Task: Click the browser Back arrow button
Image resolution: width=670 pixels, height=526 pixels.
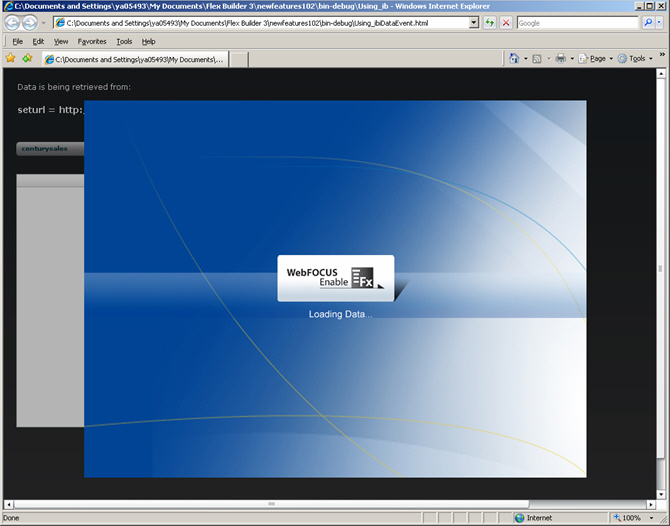Action: (x=12, y=23)
